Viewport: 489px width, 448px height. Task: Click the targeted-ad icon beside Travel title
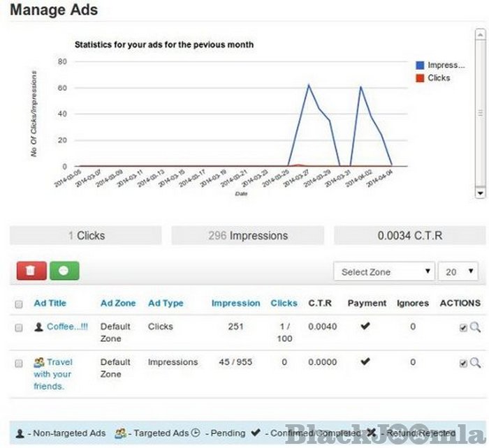click(39, 362)
